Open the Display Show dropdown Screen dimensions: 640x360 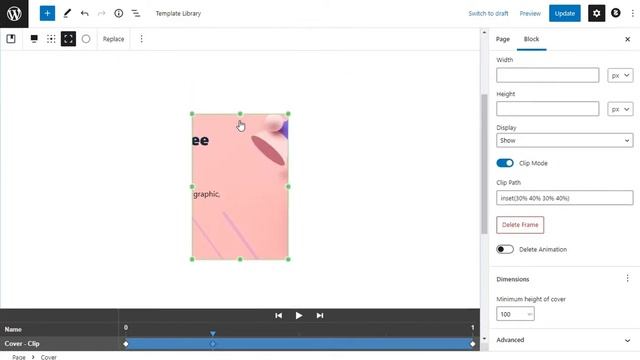[564, 140]
